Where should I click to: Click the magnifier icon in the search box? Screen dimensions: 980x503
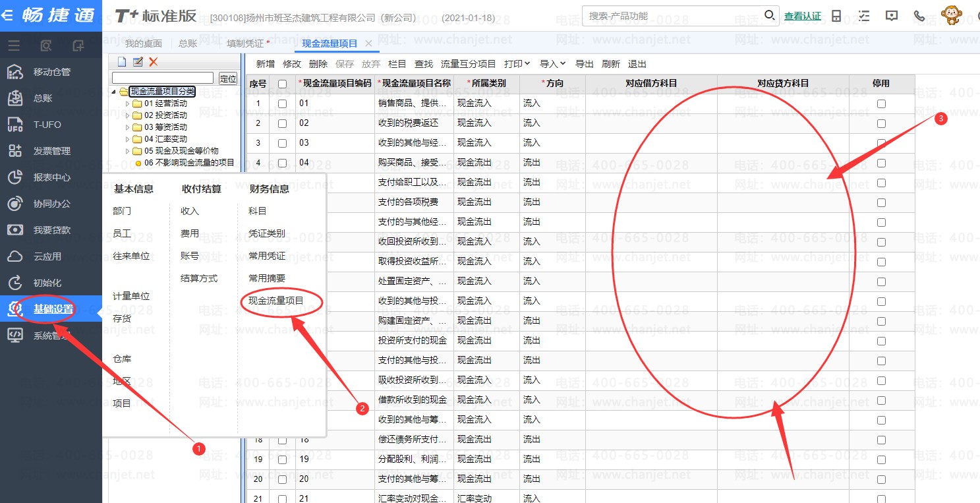769,15
